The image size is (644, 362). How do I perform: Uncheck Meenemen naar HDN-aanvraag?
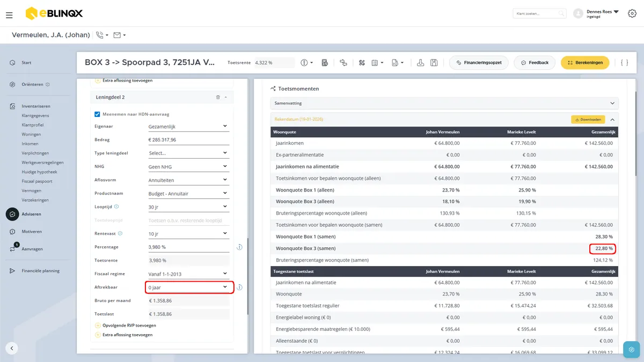coord(97,114)
